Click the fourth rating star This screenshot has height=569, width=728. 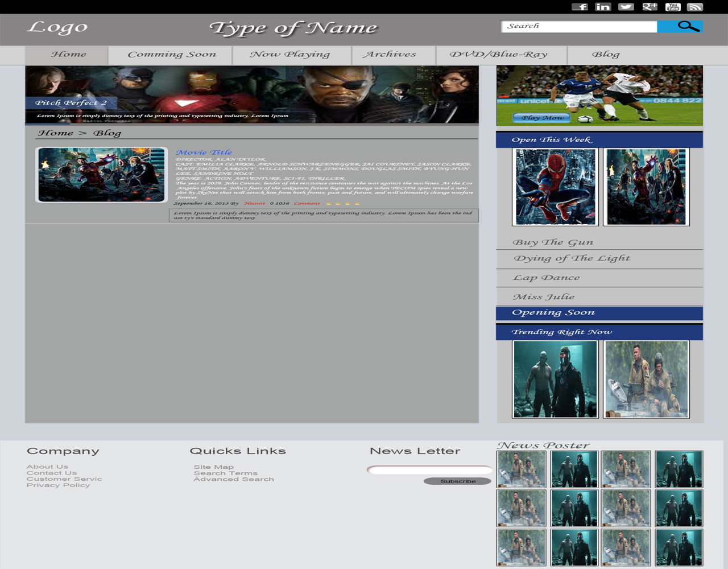coord(357,203)
